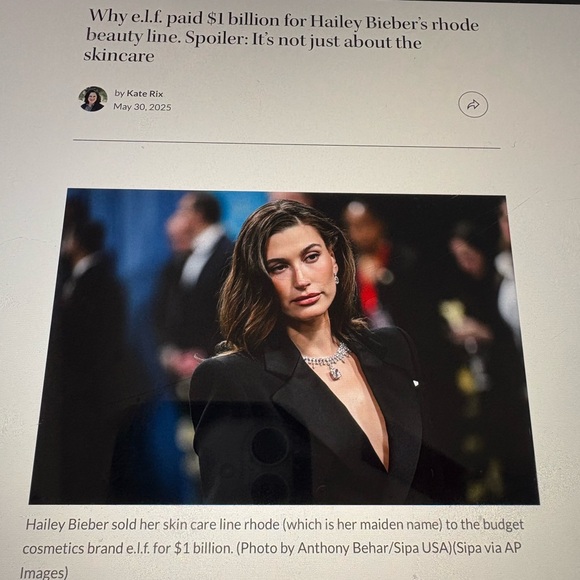Click "Anthony Behar/Sipa USA" photo credit
The width and height of the screenshot is (580, 580).
coord(373,548)
